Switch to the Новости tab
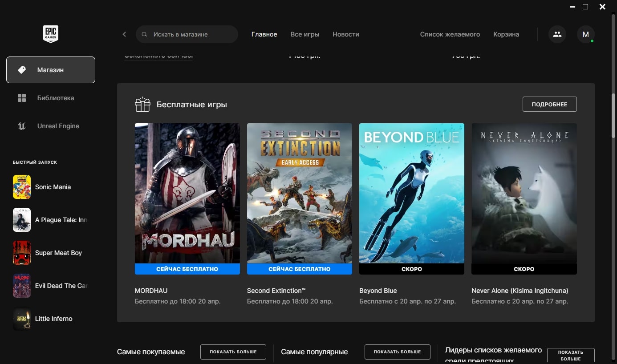This screenshot has height=364, width=617. [x=346, y=34]
